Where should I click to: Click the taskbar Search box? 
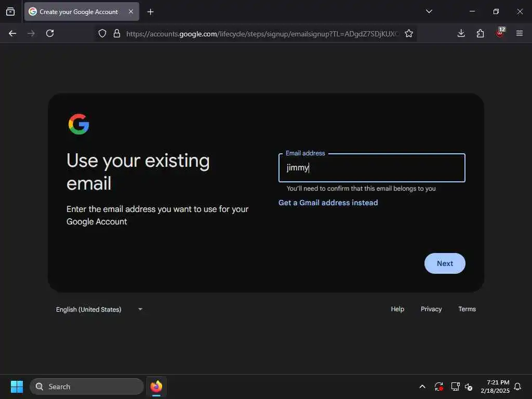[87, 387]
